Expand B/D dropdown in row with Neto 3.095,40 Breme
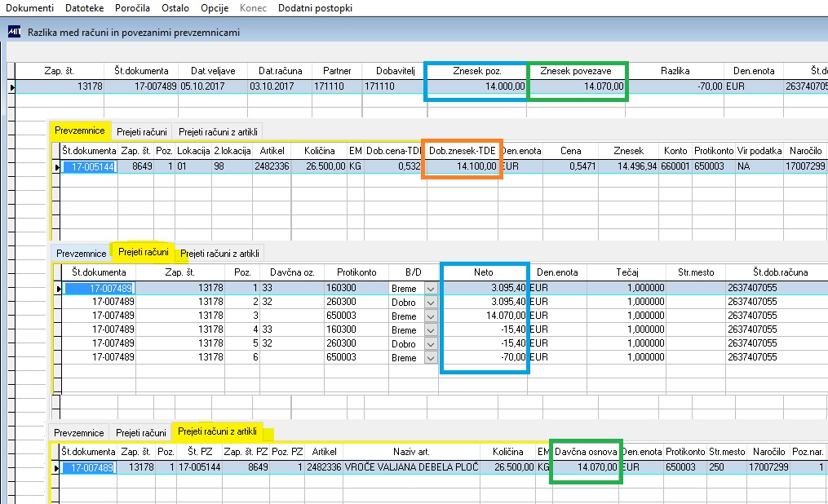The image size is (828, 504). coord(431,289)
